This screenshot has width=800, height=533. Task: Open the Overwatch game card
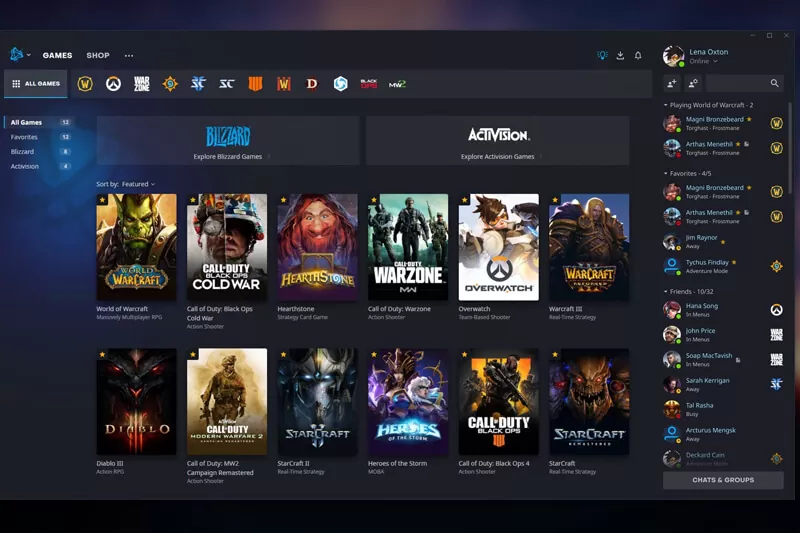tap(498, 247)
